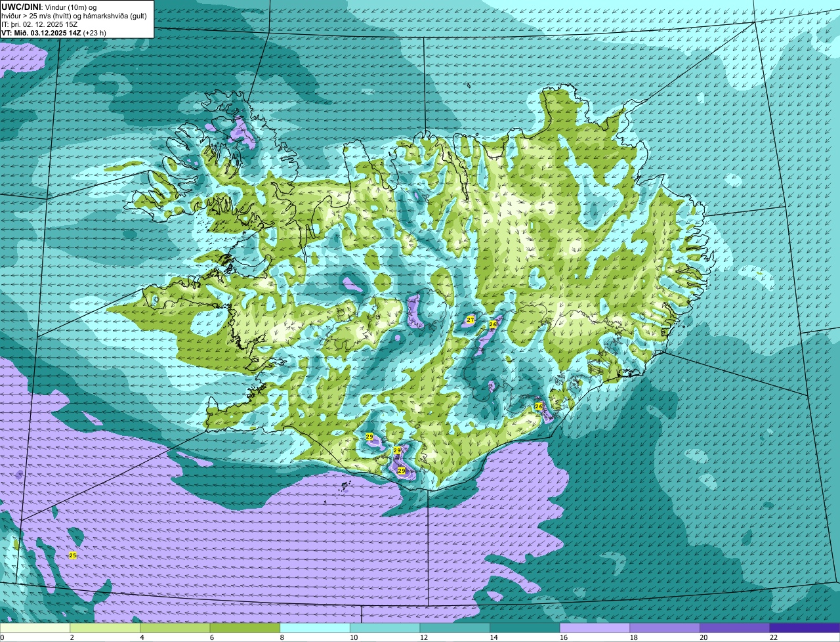Select the dark teal 14–16 legend segment
The height and width of the screenshot is (642, 840).
click(x=524, y=628)
